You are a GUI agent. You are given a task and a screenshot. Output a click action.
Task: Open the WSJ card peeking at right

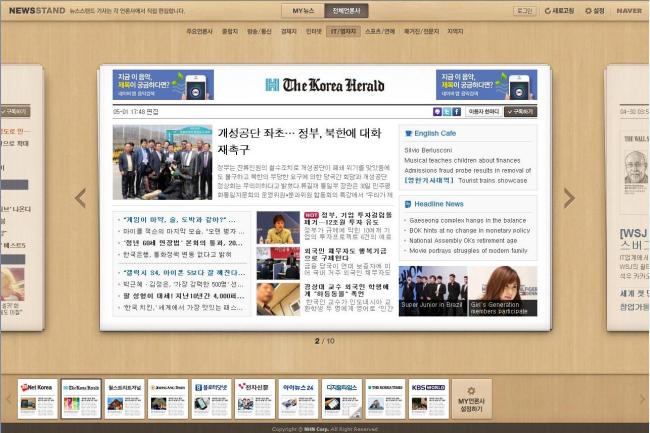(628, 198)
